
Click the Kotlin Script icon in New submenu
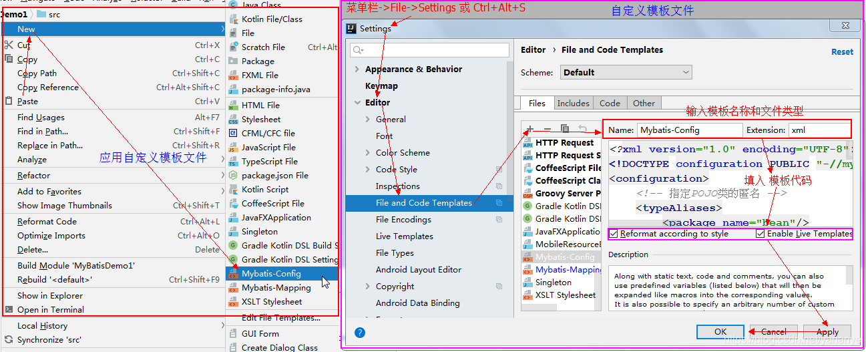point(233,189)
